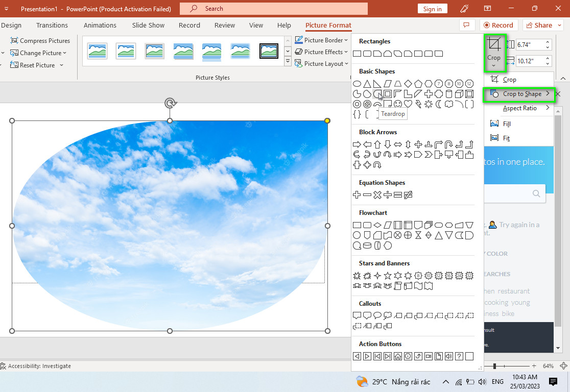Click the Sign in button

pyautogui.click(x=432, y=9)
